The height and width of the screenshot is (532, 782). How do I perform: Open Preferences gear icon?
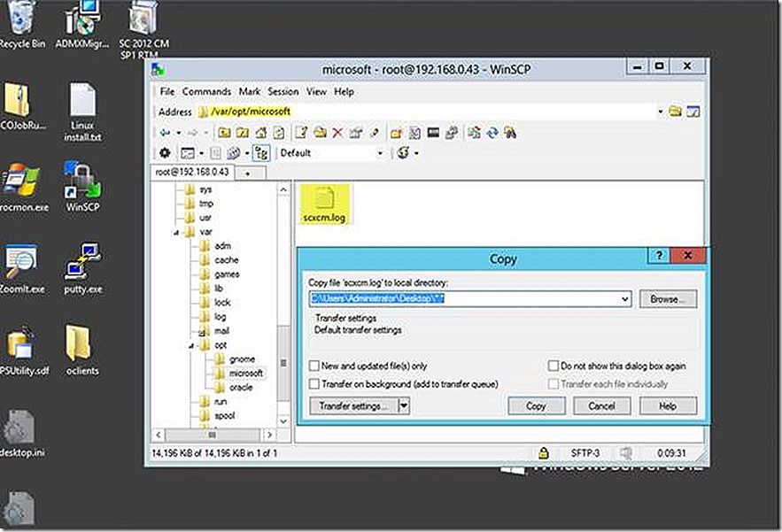(165, 153)
